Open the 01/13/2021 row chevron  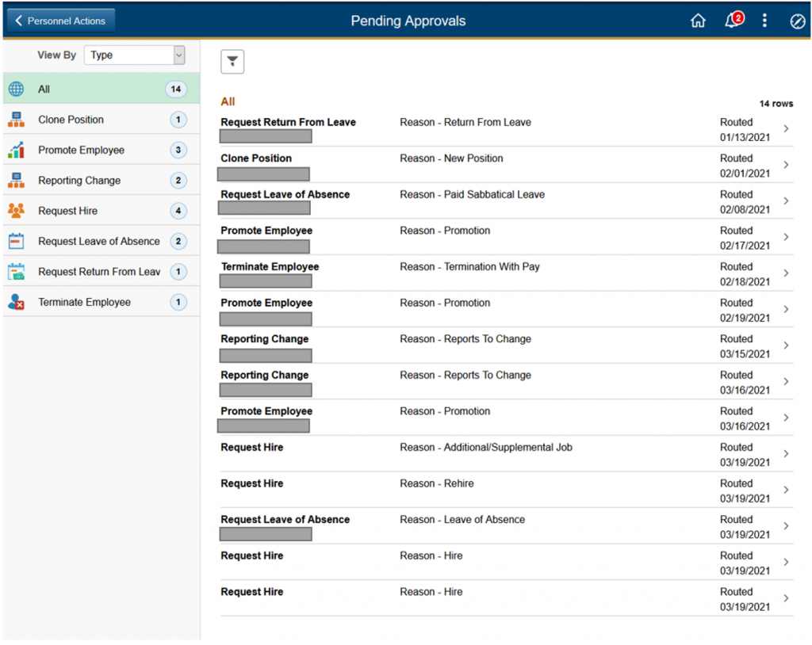tap(786, 129)
